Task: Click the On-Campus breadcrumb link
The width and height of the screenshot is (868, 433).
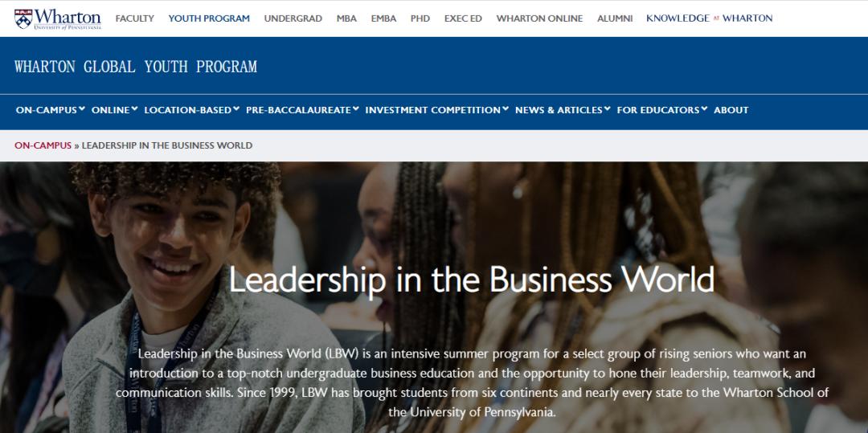Action: [43, 145]
